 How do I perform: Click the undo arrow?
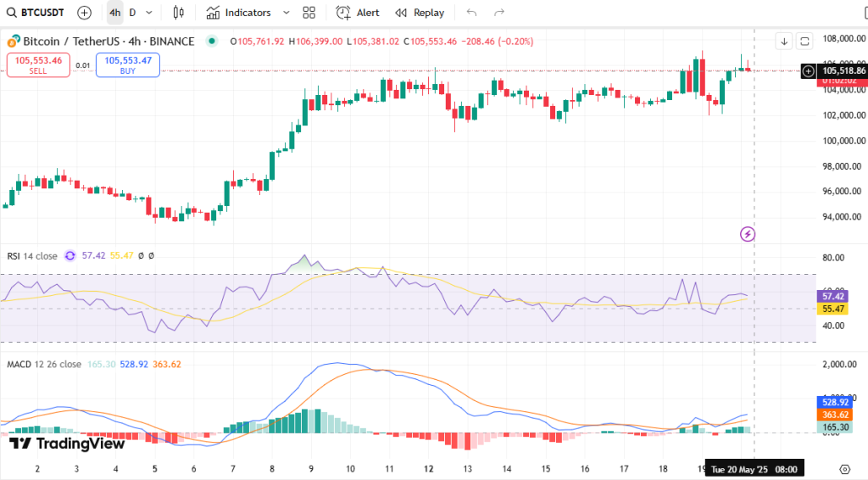pyautogui.click(x=472, y=13)
